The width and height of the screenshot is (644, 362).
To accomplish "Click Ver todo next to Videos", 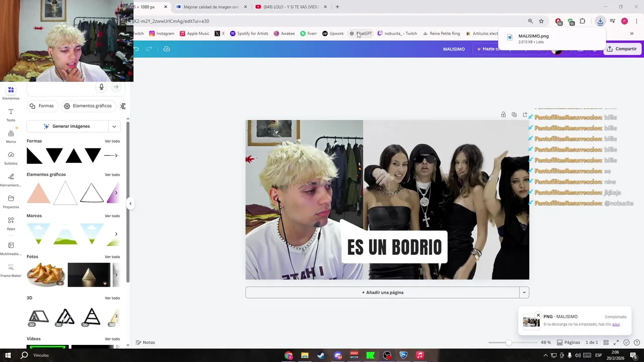I will click(x=112, y=339).
